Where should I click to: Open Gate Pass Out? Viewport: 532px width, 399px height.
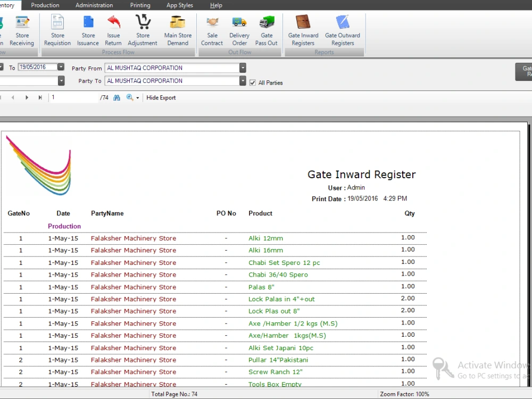tap(267, 30)
